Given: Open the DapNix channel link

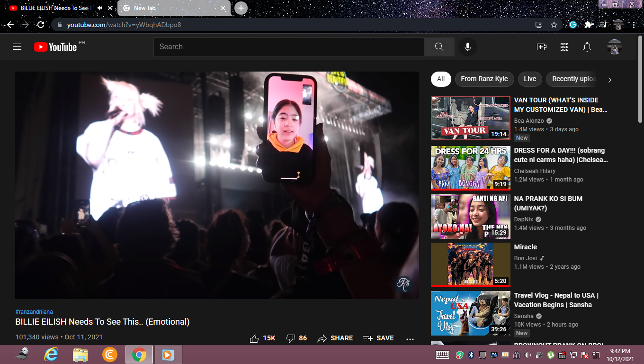Looking at the screenshot, I should coord(524,219).
